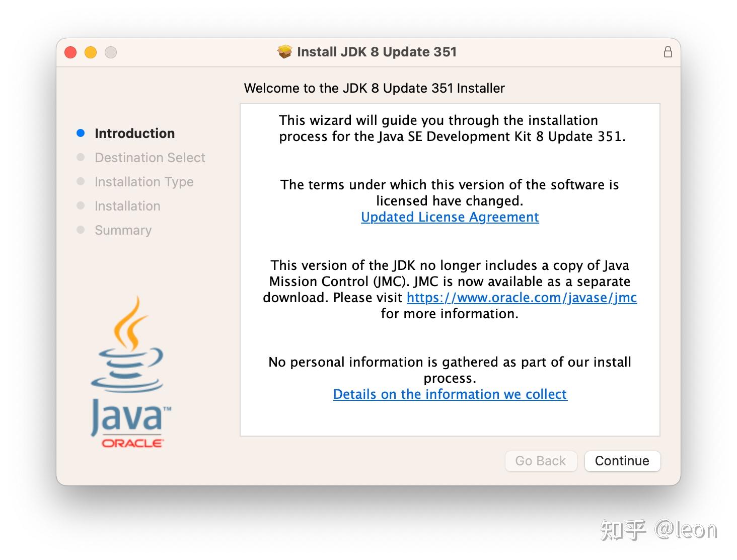Click the Go Back button
Viewport: 737px width, 560px height.
coord(541,461)
